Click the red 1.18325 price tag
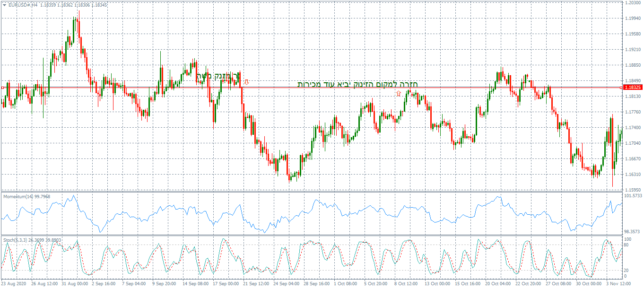644x289 pixels. click(633, 88)
